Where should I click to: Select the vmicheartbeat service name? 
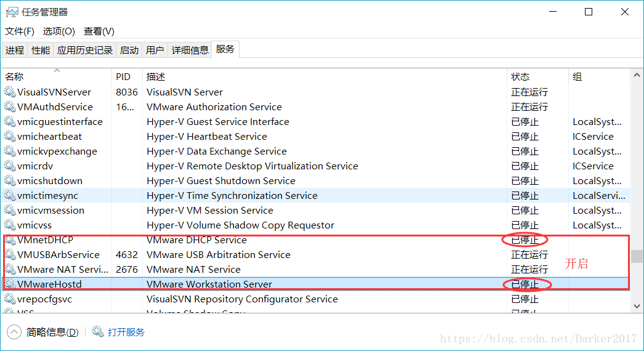tap(49, 137)
